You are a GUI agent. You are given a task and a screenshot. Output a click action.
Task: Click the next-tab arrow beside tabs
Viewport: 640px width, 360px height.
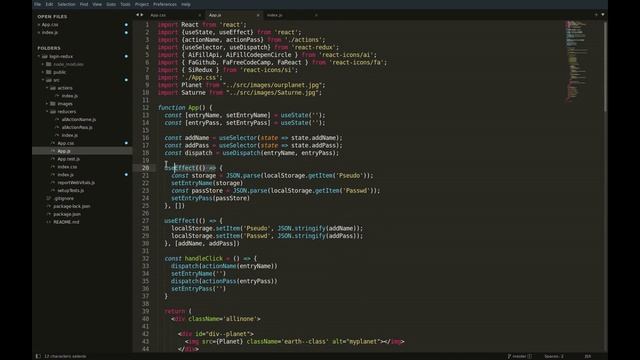coord(142,15)
